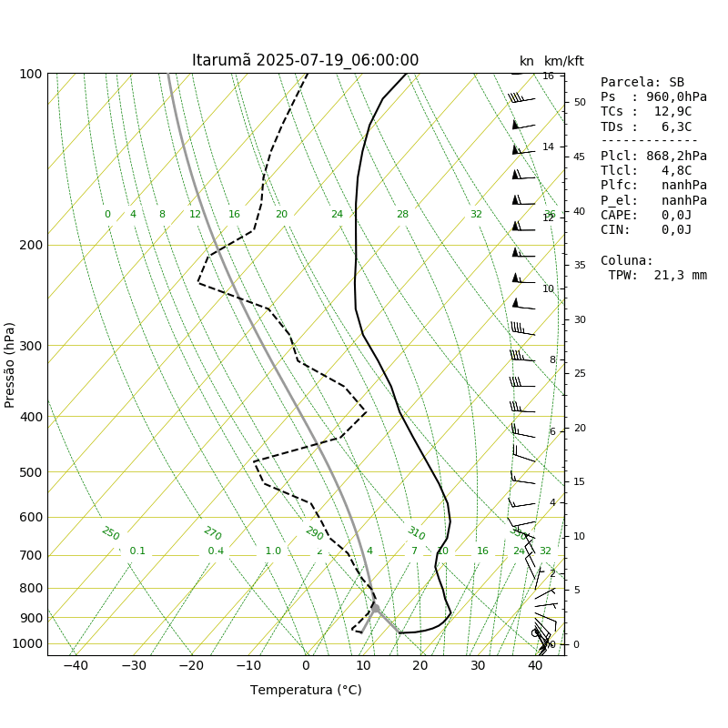Click the CIN: 0,0J readout
Viewport: 728px width, 728px height.
(646, 230)
